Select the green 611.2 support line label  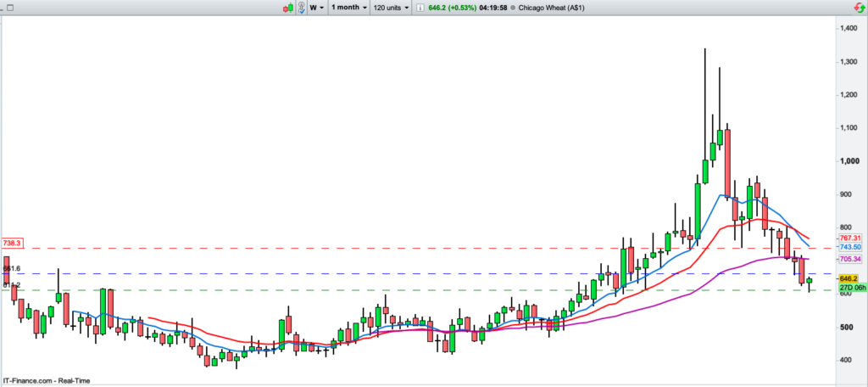point(10,285)
